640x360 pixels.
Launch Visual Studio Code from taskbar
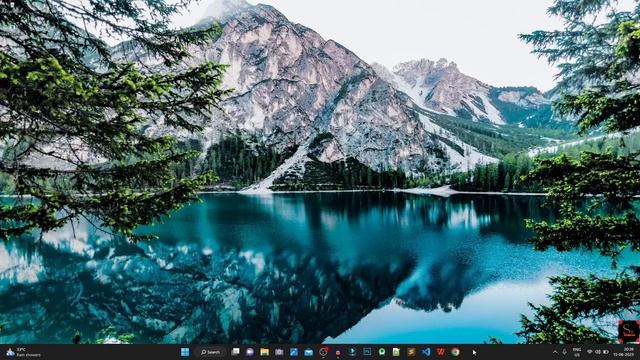426,352
